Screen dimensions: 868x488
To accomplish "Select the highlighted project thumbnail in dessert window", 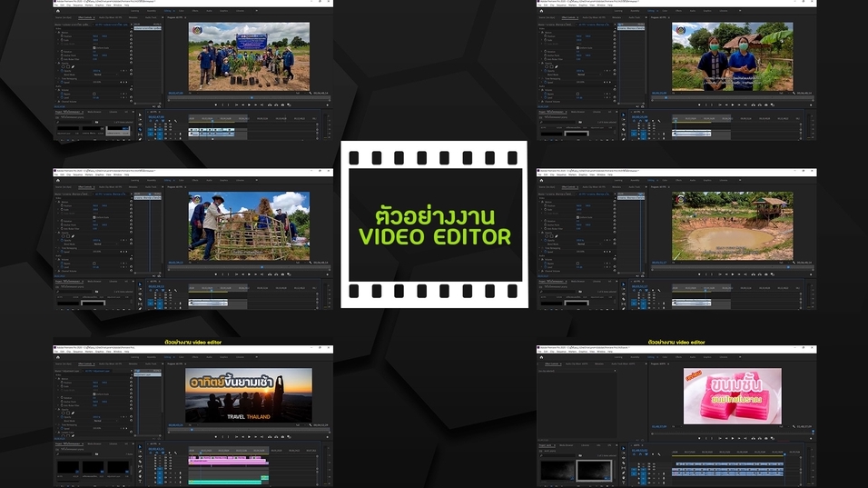I will (x=594, y=471).
